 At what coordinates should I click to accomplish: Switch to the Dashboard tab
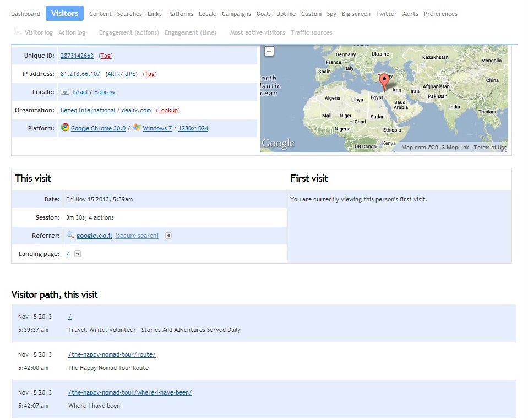coord(26,14)
